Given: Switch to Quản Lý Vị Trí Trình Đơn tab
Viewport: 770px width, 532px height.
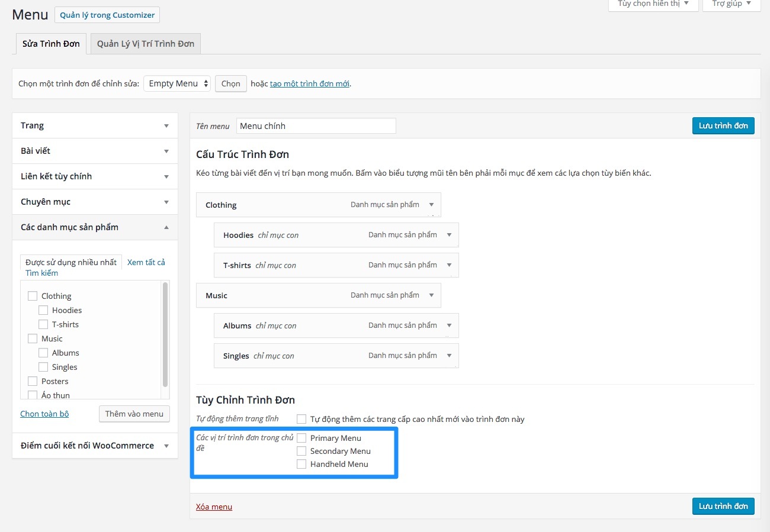Looking at the screenshot, I should 146,44.
